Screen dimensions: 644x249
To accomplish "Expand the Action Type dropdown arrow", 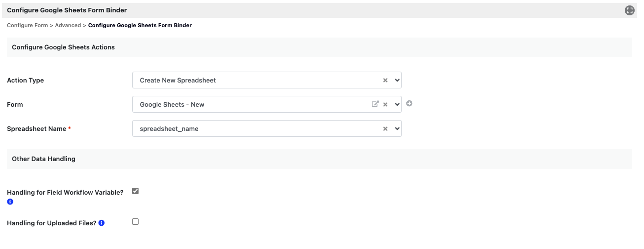I will coord(397,81).
